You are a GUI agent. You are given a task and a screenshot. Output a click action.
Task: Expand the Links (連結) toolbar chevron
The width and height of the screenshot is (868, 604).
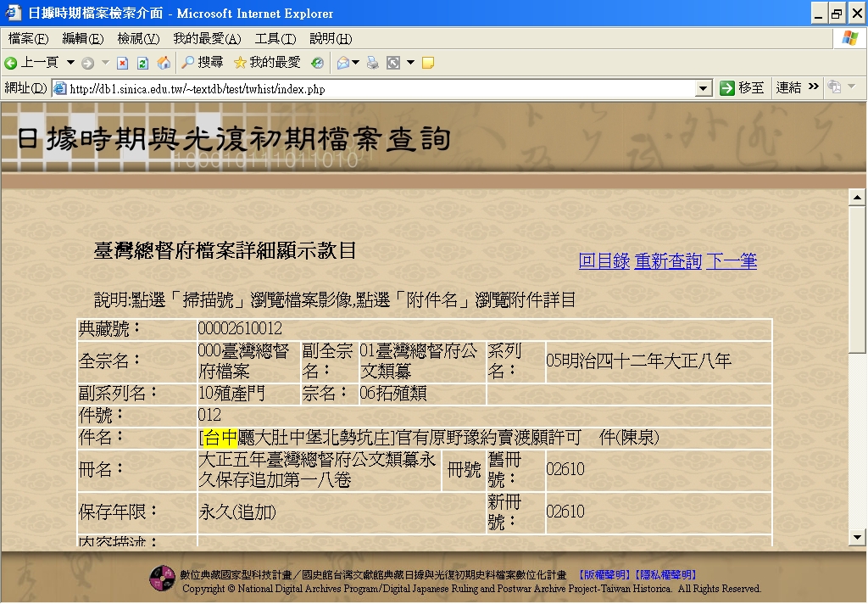(x=814, y=87)
